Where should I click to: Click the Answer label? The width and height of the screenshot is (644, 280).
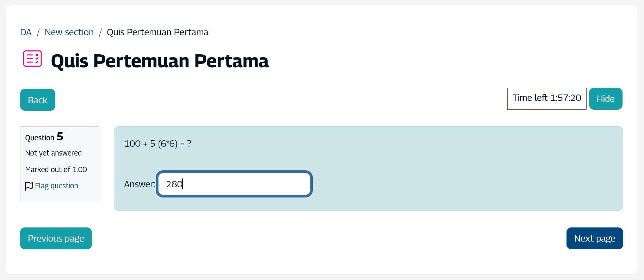coord(139,184)
